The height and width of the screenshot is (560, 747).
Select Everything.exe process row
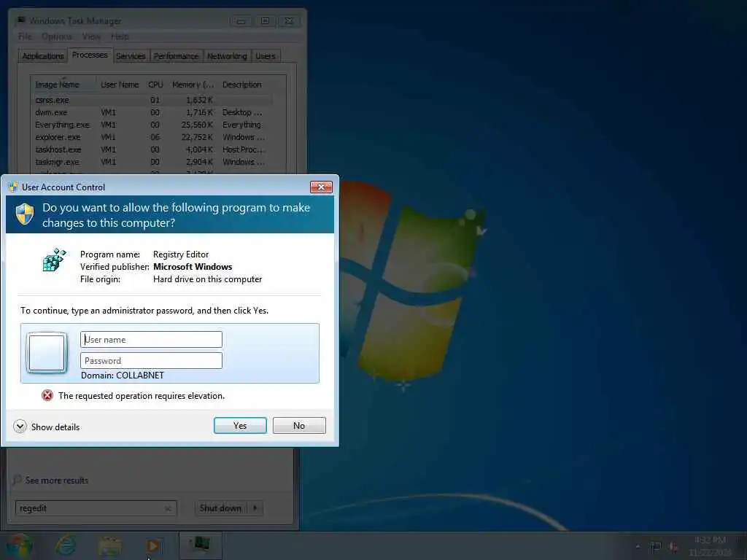[152, 125]
